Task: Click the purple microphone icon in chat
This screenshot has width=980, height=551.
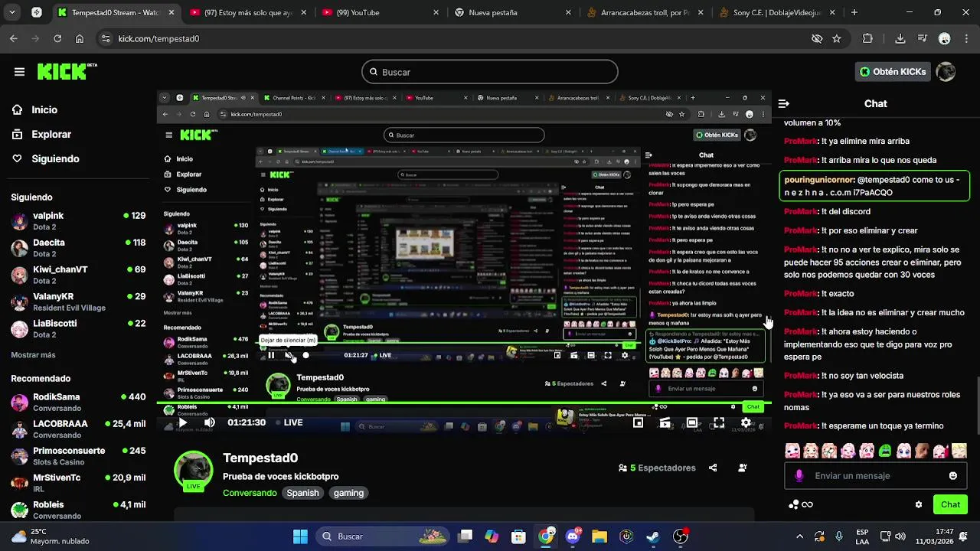Action: (799, 475)
